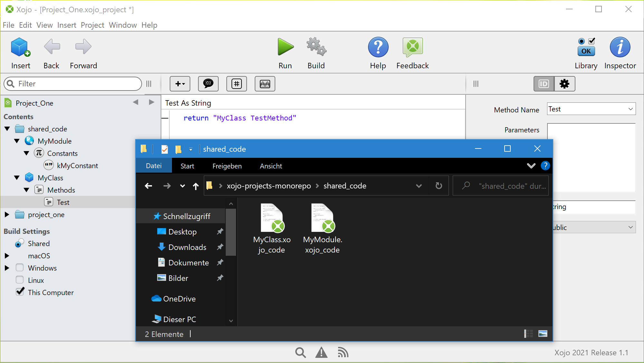
Task: Open the RSS messages icon at bottom
Action: click(343, 353)
